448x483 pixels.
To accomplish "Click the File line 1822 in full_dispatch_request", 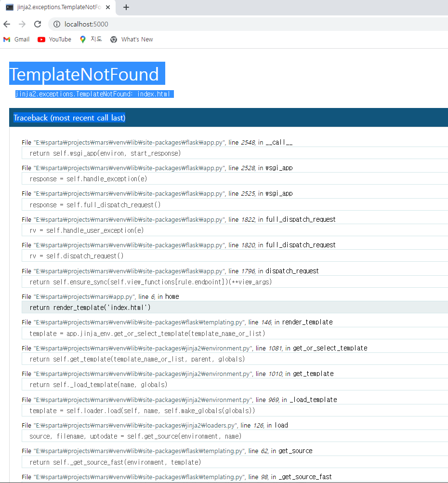I will 179,219.
